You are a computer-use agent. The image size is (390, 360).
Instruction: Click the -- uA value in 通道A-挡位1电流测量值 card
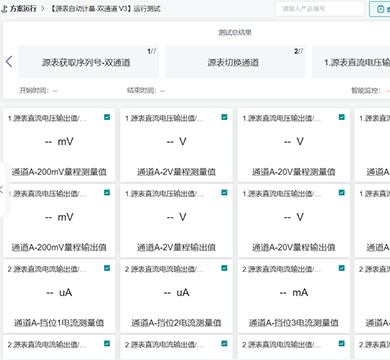[59, 292]
